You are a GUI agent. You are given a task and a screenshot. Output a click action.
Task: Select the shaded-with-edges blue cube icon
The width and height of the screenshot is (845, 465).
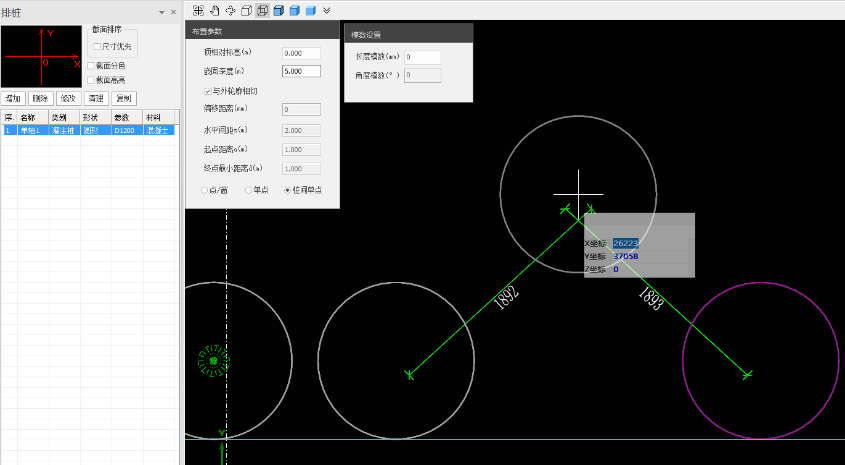(x=278, y=10)
